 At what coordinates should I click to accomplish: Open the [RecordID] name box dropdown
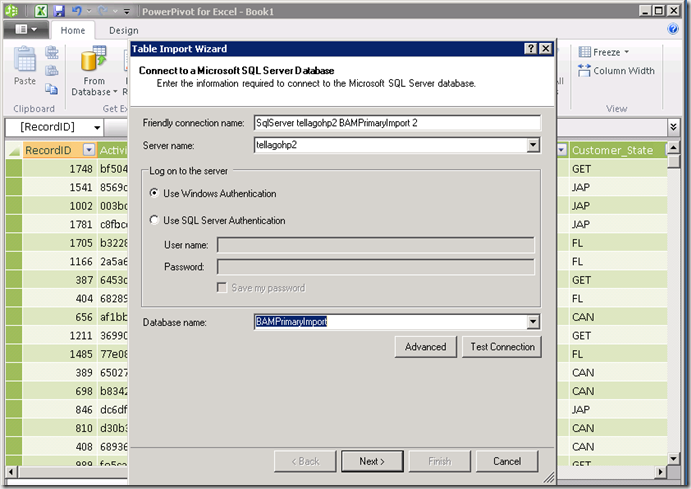pos(97,128)
